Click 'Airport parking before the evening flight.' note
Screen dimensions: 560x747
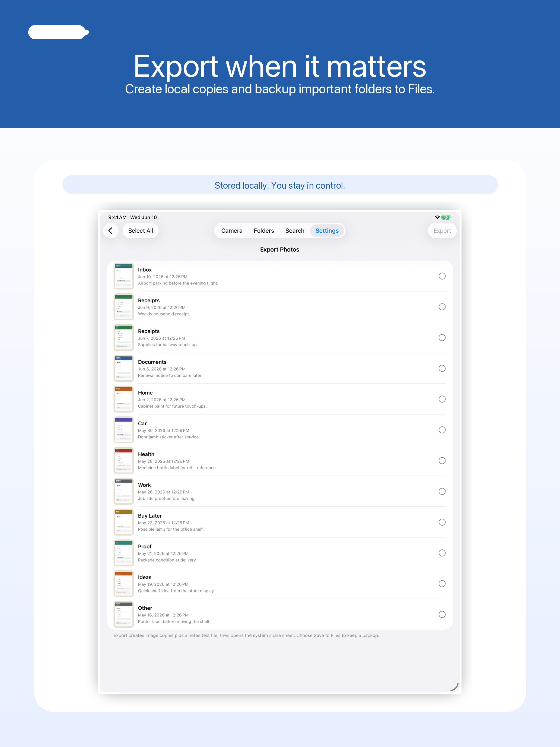(178, 283)
